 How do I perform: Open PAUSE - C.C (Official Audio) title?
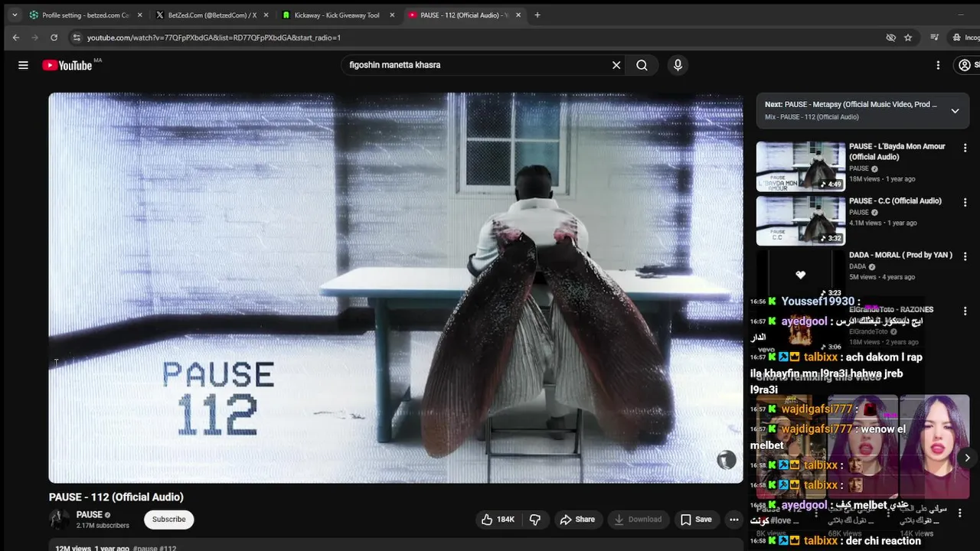(895, 201)
